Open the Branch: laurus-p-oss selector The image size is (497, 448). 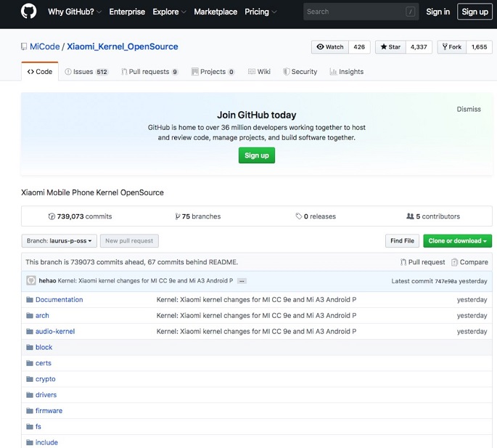click(59, 241)
